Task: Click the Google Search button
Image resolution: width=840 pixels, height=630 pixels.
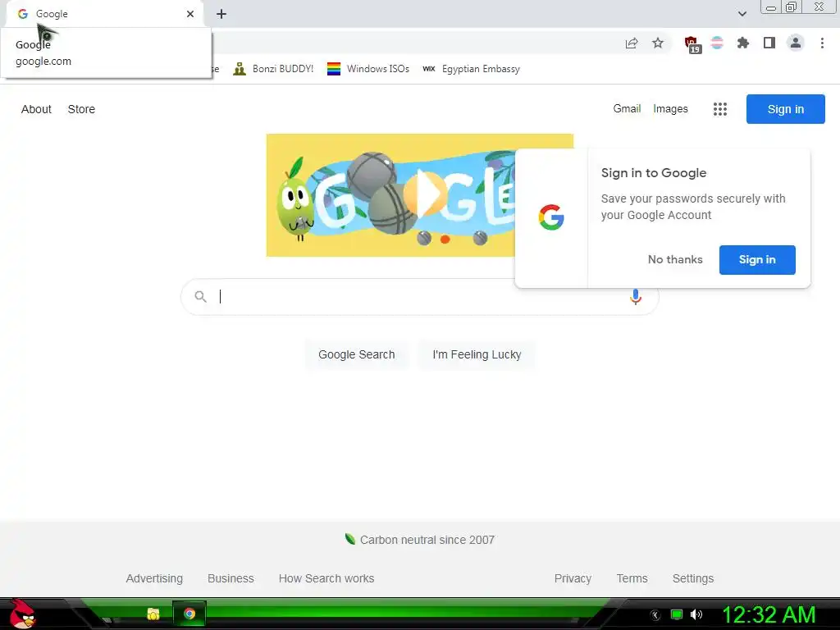Action: (x=357, y=354)
